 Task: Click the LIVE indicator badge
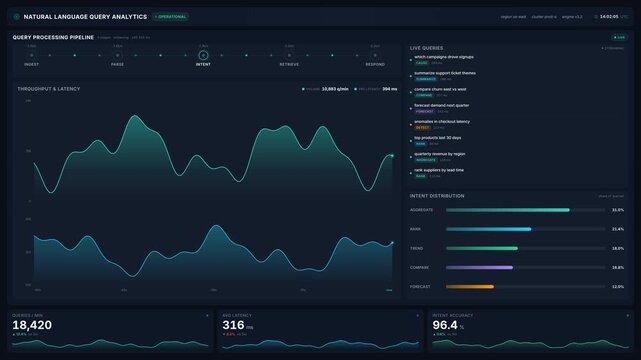[x=619, y=37]
